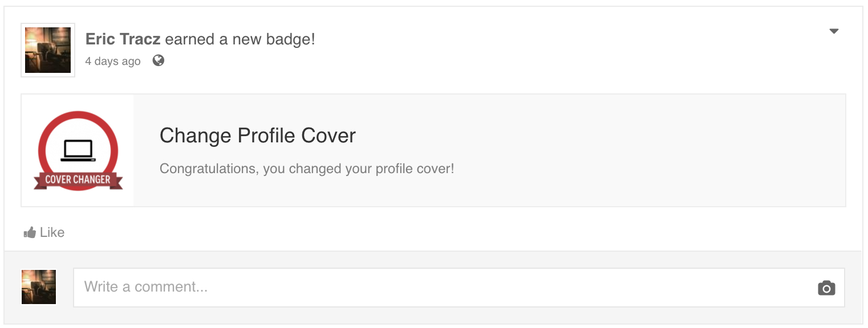The height and width of the screenshot is (328, 868).
Task: Click the red ring of the badge
Action: pos(78,116)
